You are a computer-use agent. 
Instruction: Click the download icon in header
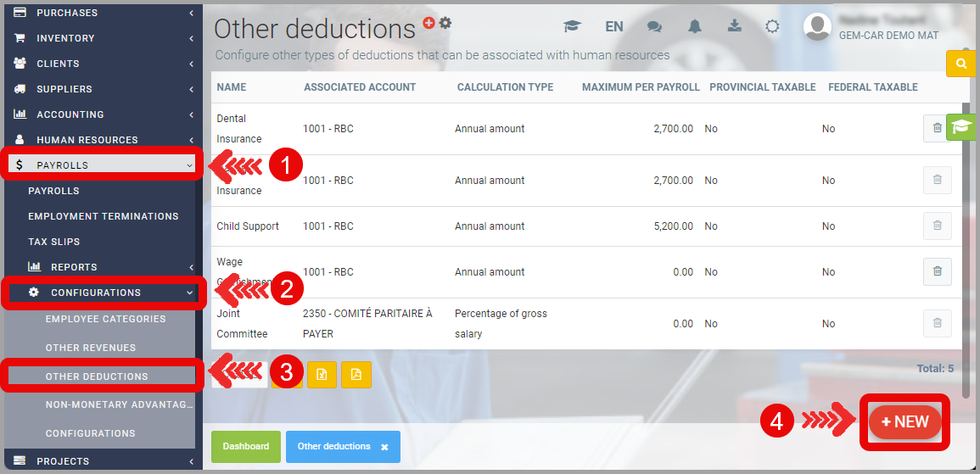pos(734,26)
